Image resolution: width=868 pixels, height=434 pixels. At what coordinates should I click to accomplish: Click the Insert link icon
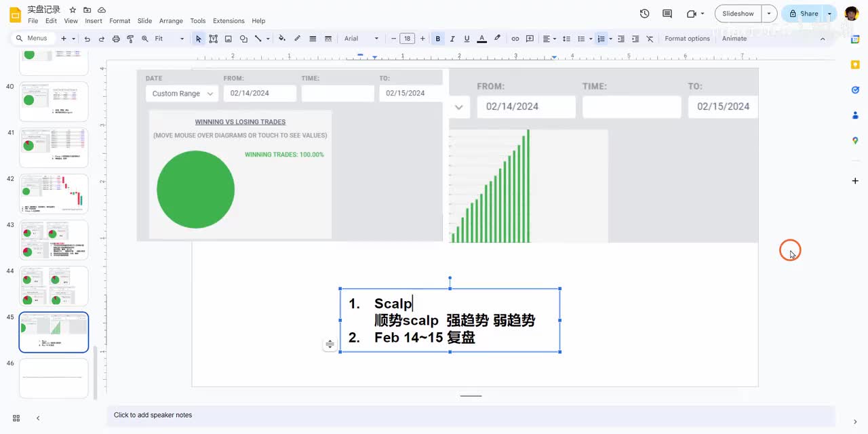coord(515,39)
